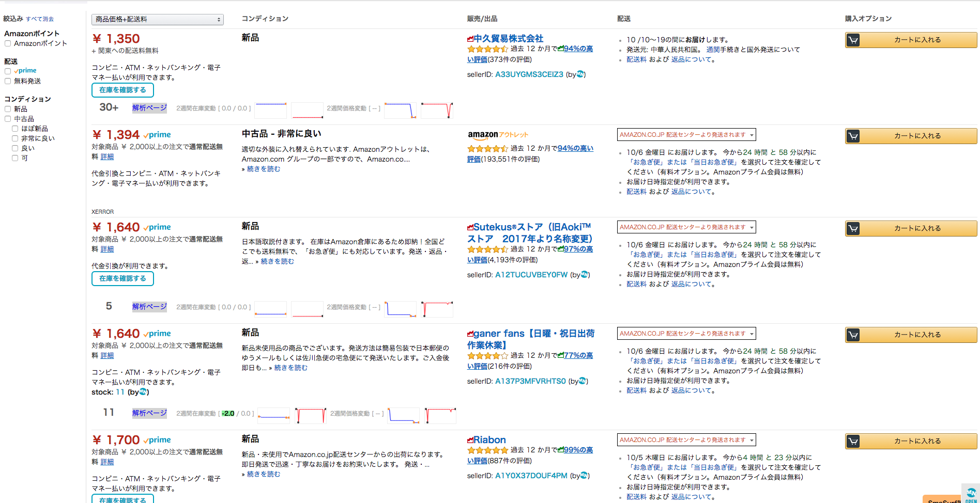Click globe icon after A137P3MFVRHTS0
This screenshot has height=503, width=980.
(x=583, y=381)
